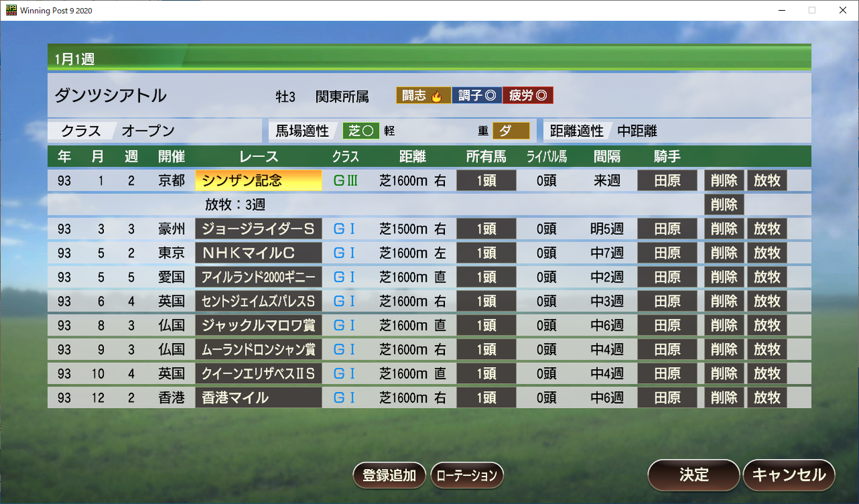This screenshot has height=504, width=859.
Task: Click the ライバル馬 column header
Action: coord(546,156)
